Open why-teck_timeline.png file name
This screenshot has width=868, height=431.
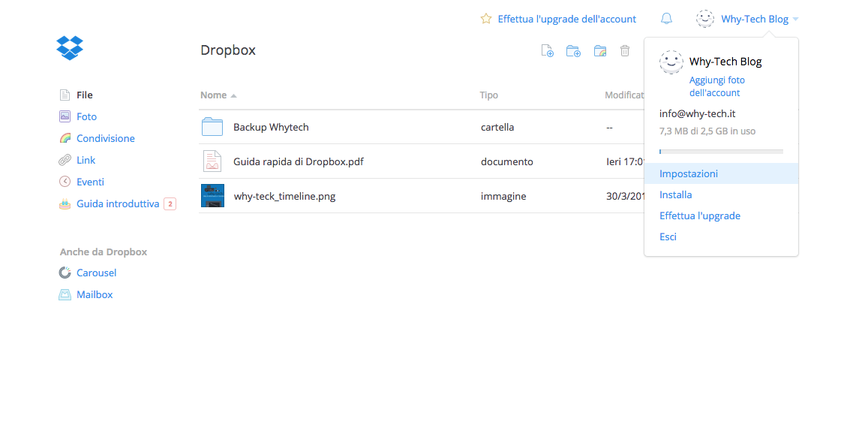(x=284, y=196)
